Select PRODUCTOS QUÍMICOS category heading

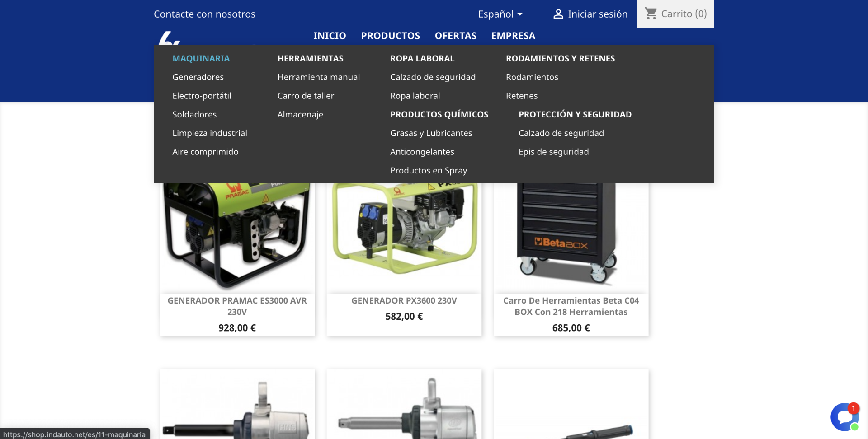[439, 114]
